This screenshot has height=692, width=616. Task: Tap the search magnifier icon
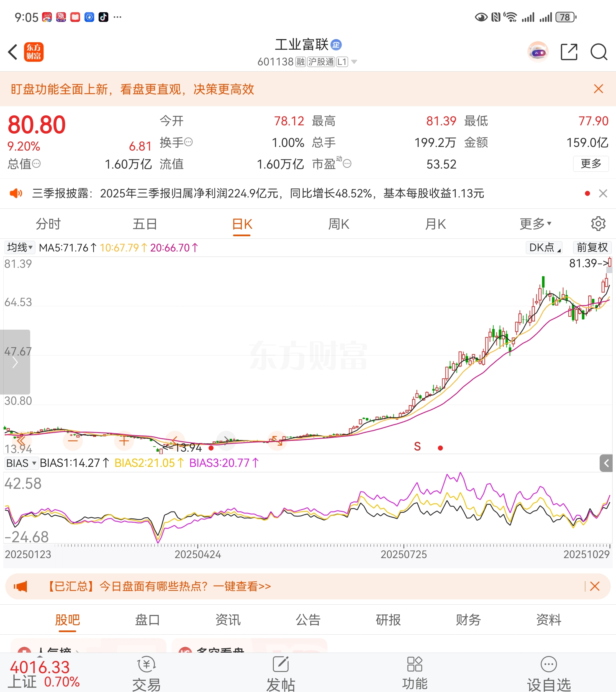pos(598,52)
